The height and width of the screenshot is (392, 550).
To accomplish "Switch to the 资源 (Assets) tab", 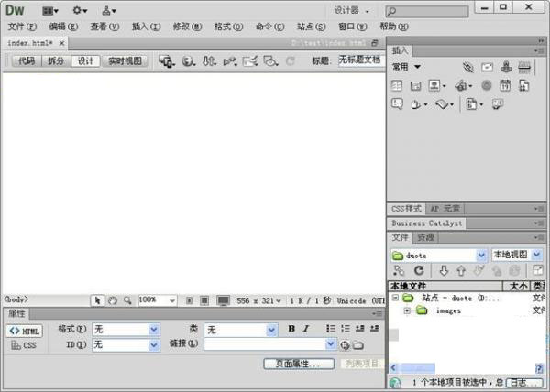I will point(425,237).
